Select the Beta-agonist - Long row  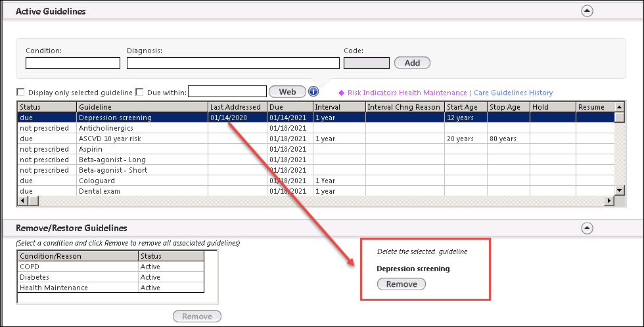click(316, 160)
